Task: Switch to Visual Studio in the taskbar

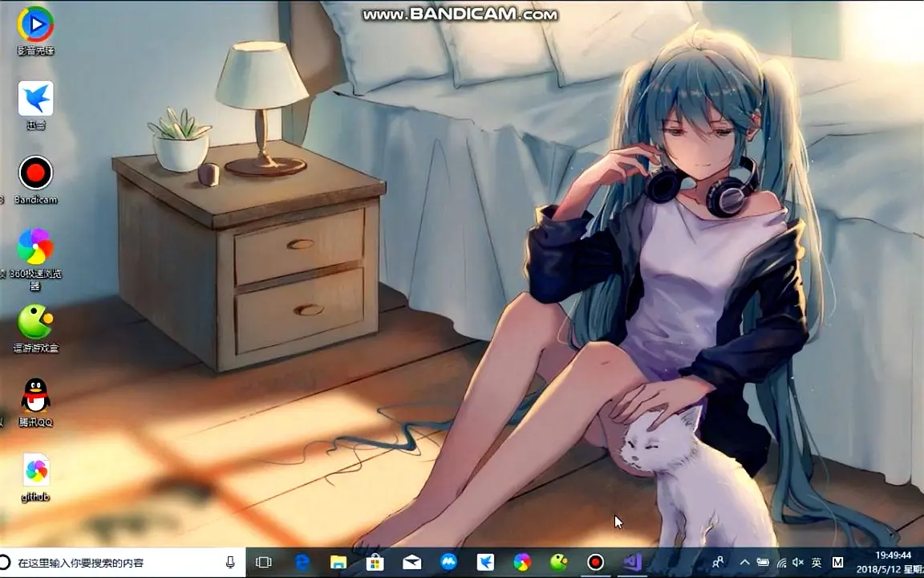Action: pos(632,563)
